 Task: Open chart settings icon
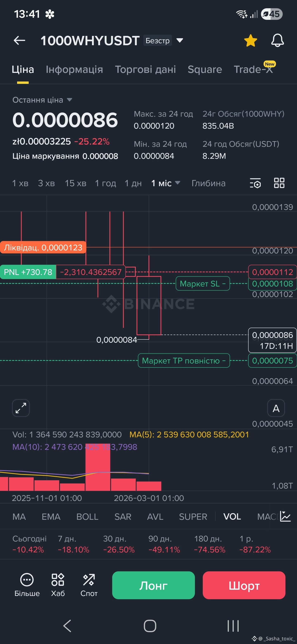click(255, 183)
